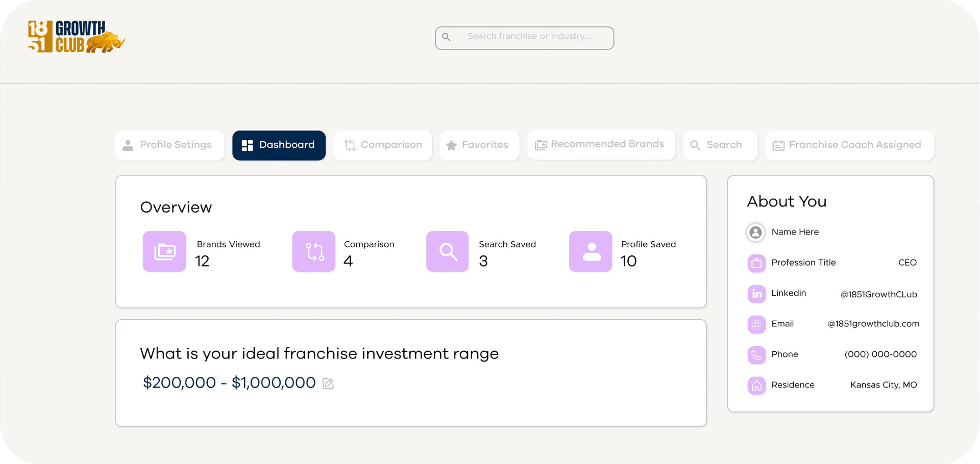Click Franchise Coach Assigned

(849, 145)
